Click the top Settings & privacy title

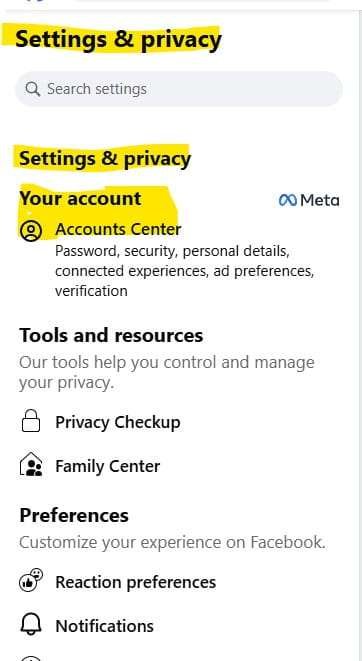(118, 39)
